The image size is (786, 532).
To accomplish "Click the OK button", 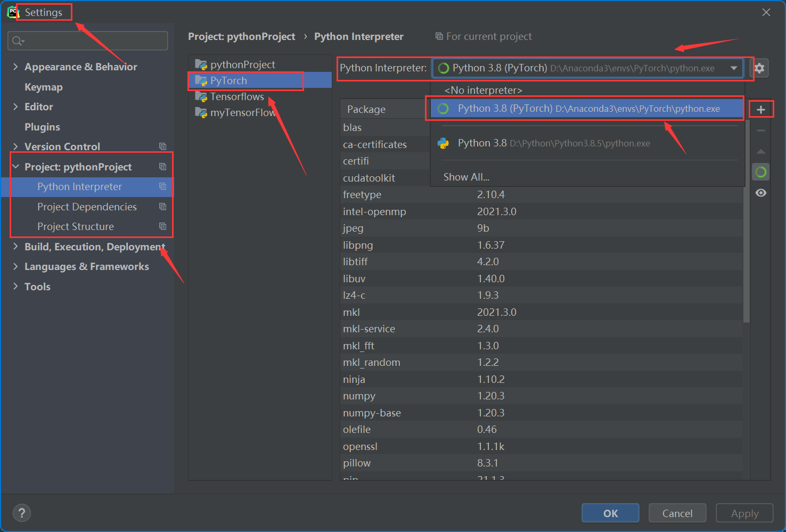I will [x=610, y=513].
